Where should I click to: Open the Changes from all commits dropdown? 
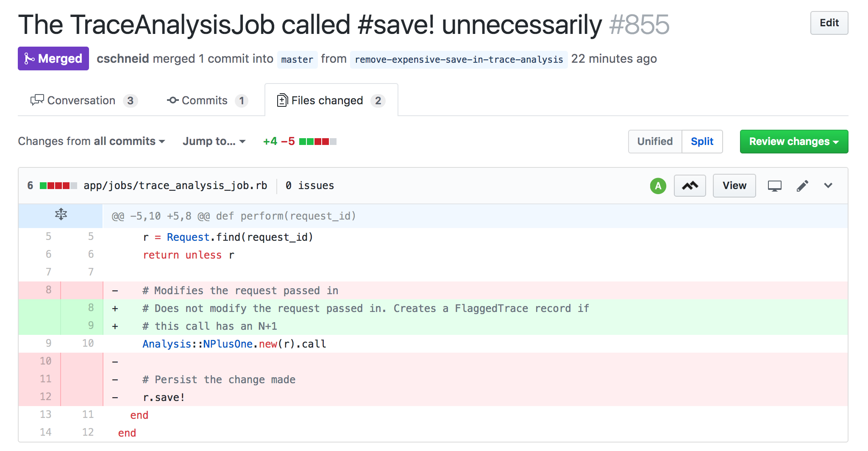click(92, 141)
